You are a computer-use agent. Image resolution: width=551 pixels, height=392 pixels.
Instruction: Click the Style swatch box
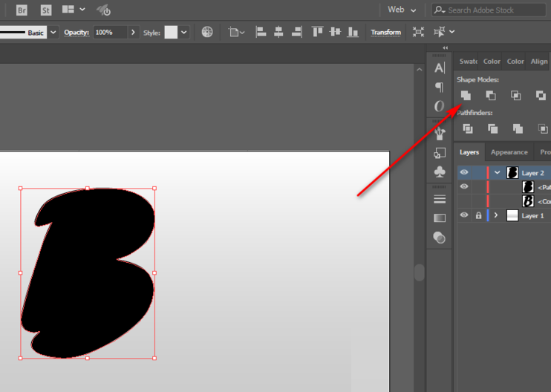click(171, 32)
